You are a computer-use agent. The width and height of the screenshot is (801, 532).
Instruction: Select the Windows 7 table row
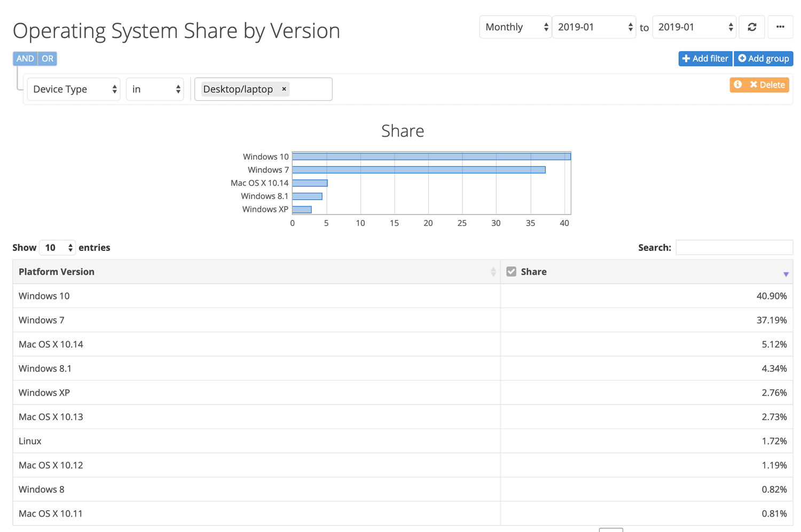[214, 320]
